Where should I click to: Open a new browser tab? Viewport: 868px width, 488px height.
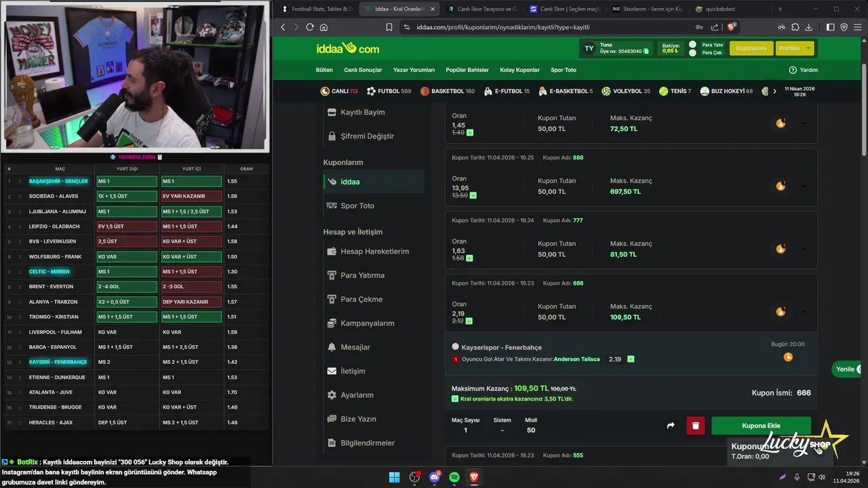(x=780, y=9)
